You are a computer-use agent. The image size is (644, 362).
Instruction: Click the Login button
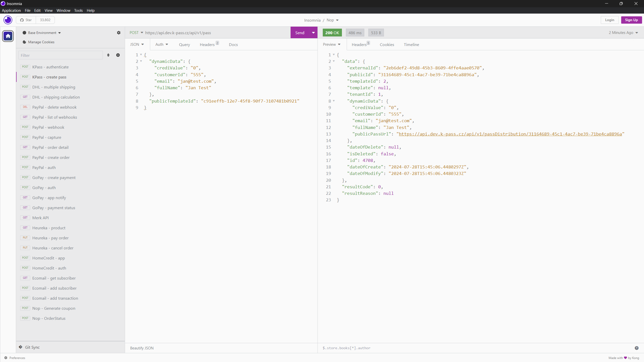(x=610, y=20)
